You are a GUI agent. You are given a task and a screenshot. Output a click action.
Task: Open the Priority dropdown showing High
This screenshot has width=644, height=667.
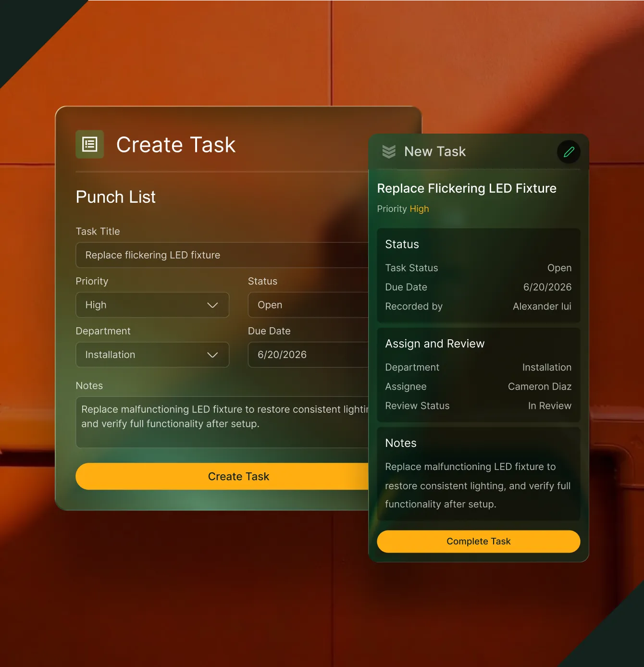click(x=152, y=305)
